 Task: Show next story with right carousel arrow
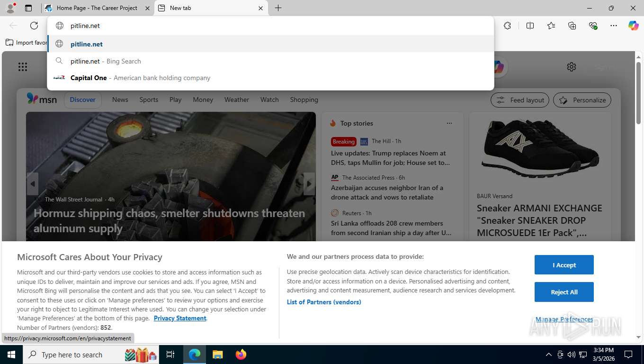coord(309,184)
